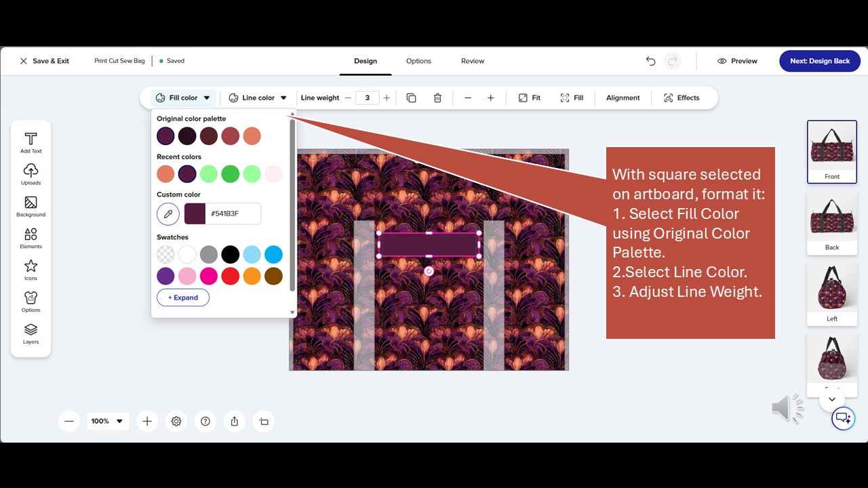This screenshot has width=868, height=488.
Task: Select the Front view thumbnail
Action: 832,152
